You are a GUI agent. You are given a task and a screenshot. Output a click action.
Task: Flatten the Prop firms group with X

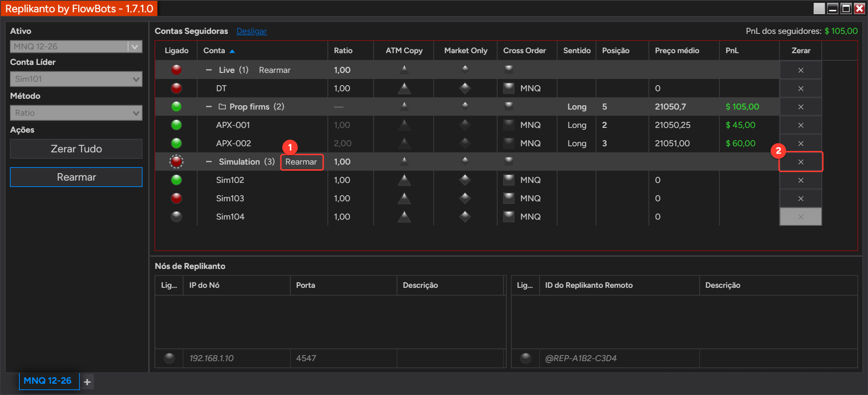801,107
